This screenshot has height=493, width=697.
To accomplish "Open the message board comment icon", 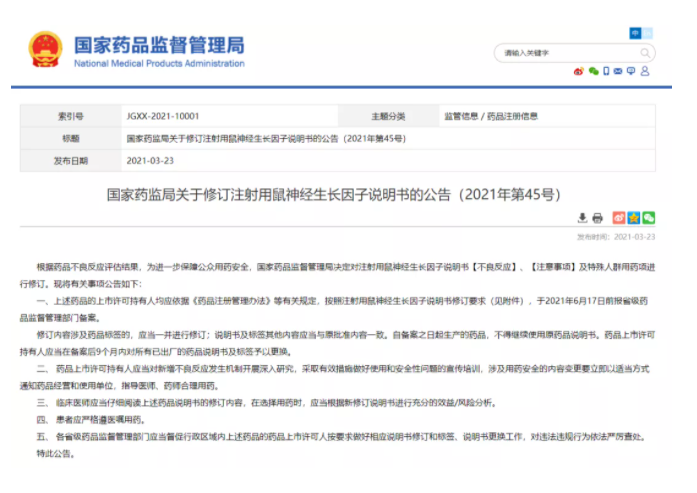I will tap(633, 71).
